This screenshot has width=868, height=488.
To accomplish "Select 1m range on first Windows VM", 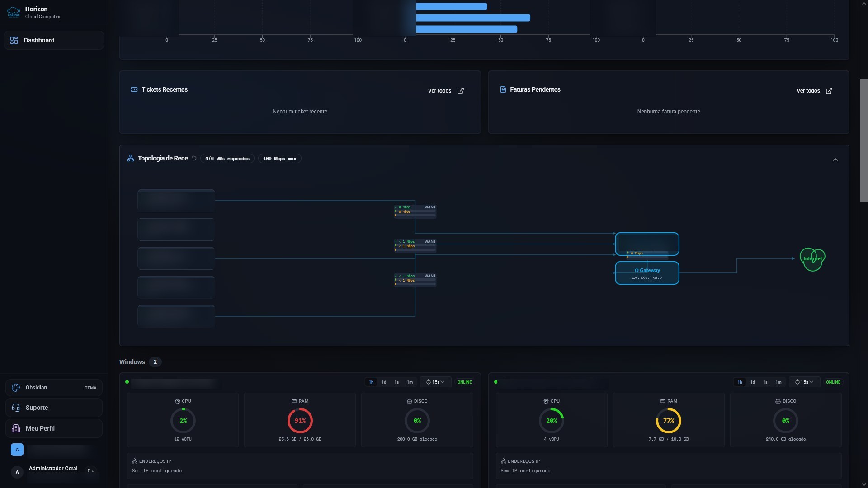I will (x=410, y=382).
